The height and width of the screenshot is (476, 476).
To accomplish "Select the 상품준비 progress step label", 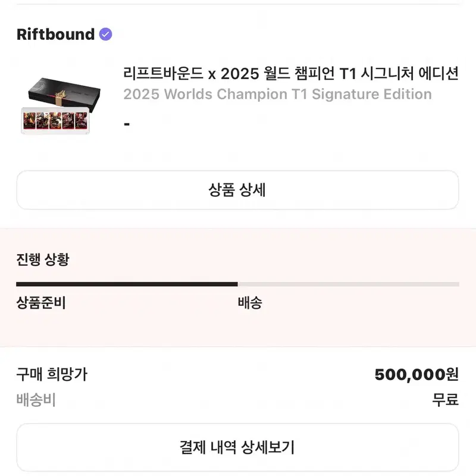I will (x=41, y=303).
